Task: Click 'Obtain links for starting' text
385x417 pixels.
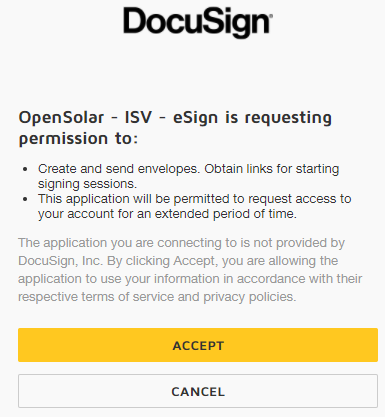Action: [272, 169]
